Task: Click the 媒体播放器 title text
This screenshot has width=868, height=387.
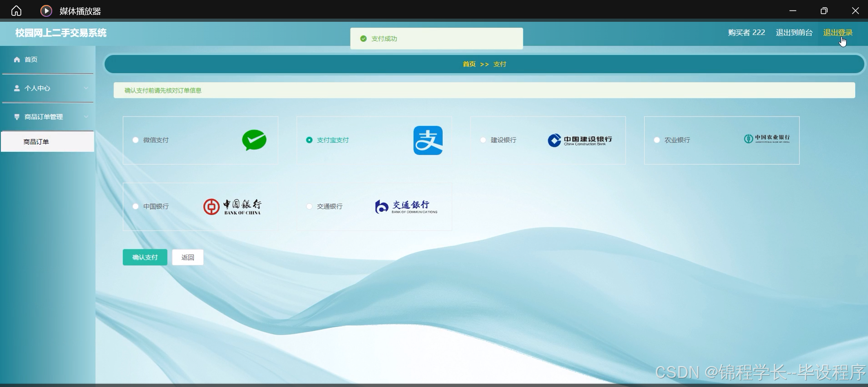Action: click(80, 11)
